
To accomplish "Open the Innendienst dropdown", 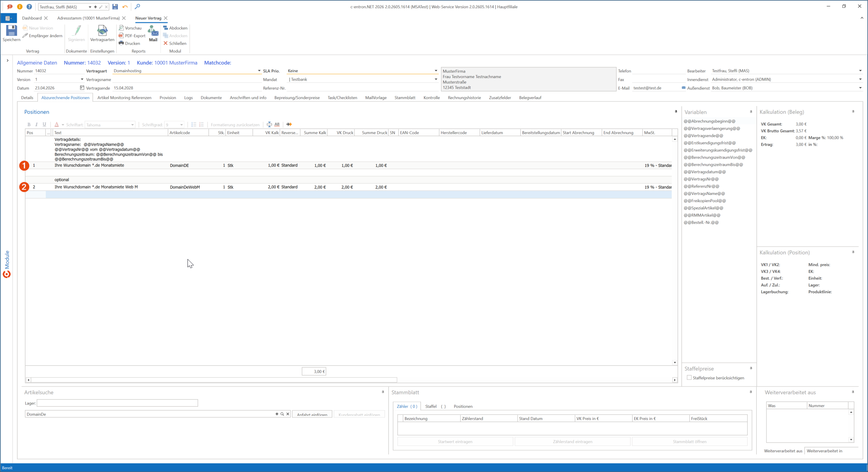I will pos(860,79).
